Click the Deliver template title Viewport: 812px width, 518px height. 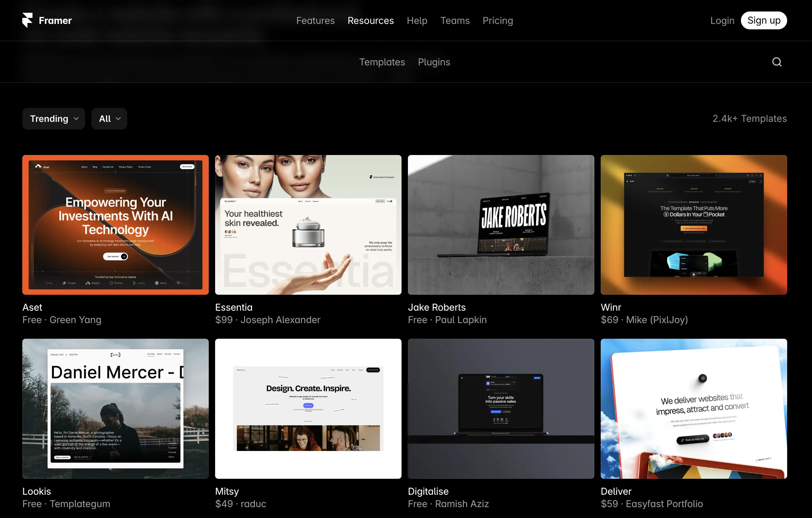coord(616,491)
